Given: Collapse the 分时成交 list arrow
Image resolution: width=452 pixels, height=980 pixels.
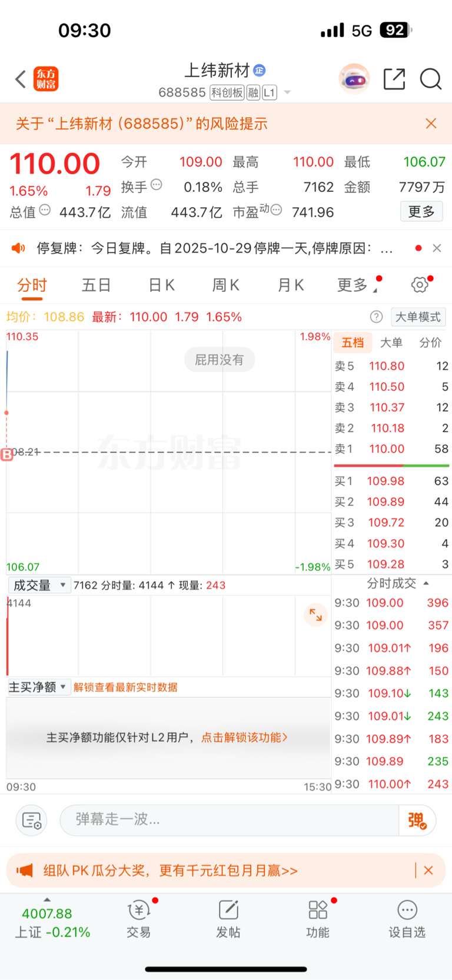Looking at the screenshot, I should pyautogui.click(x=426, y=583).
